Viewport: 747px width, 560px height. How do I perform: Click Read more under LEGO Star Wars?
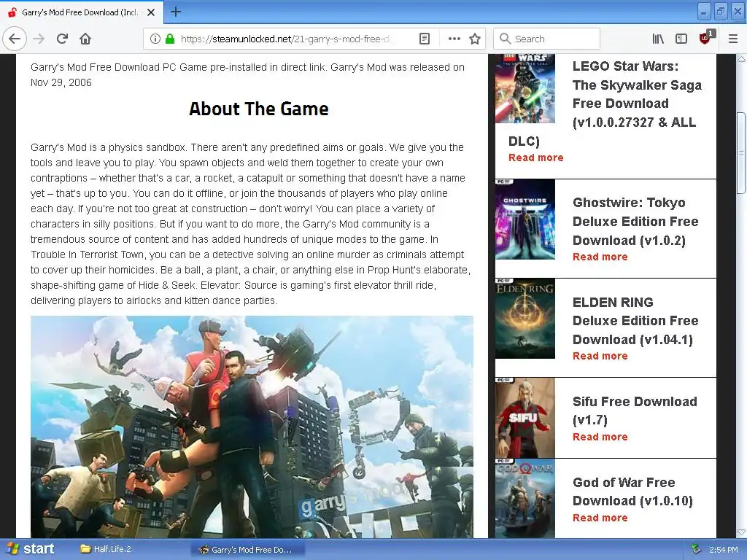tap(536, 157)
